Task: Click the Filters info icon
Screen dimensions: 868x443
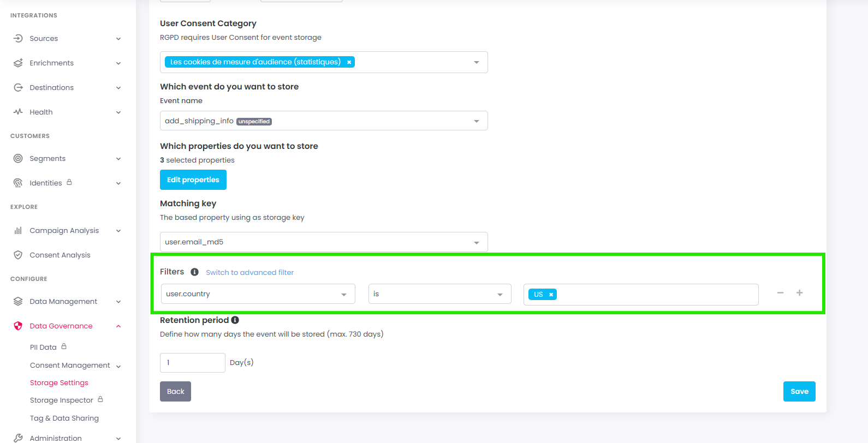Action: pos(194,272)
